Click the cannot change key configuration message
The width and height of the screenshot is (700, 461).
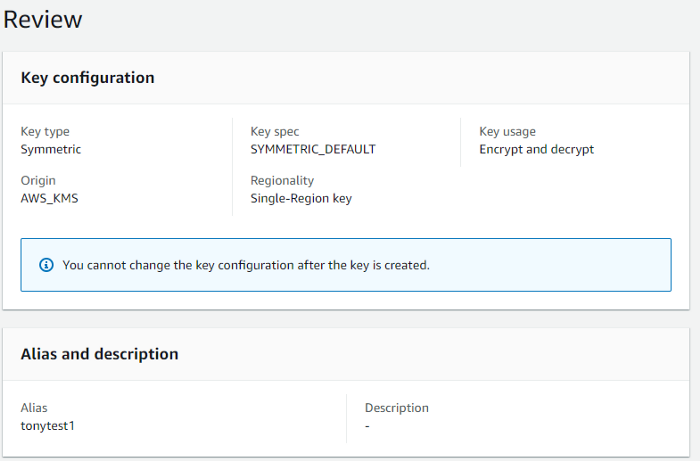(246, 265)
